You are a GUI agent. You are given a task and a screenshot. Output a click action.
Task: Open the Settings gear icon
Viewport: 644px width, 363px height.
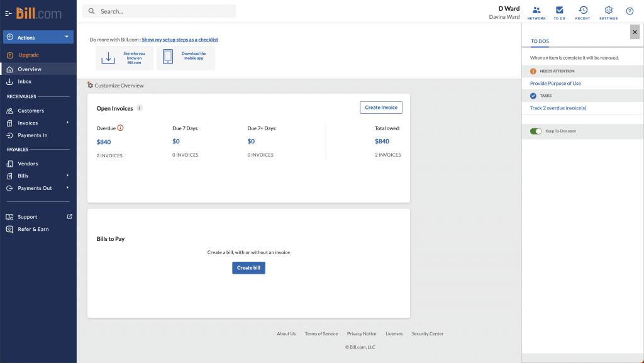coord(608,13)
